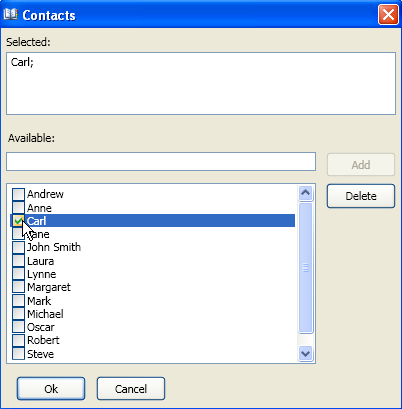The height and width of the screenshot is (409, 402).
Task: Click the Delete button
Action: pyautogui.click(x=361, y=196)
